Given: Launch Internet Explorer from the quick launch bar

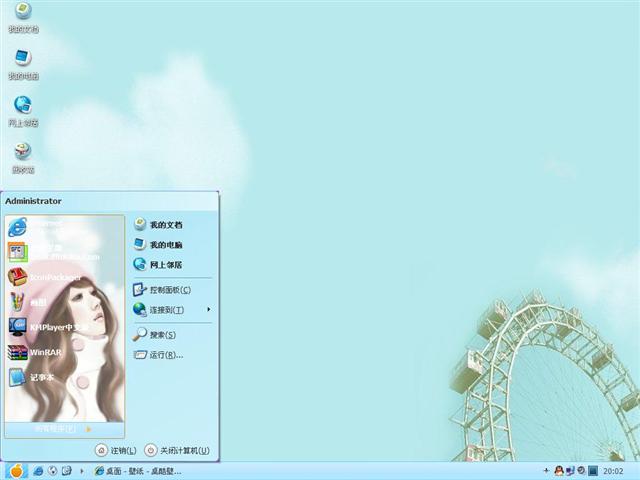Looking at the screenshot, I should pos(38,471).
